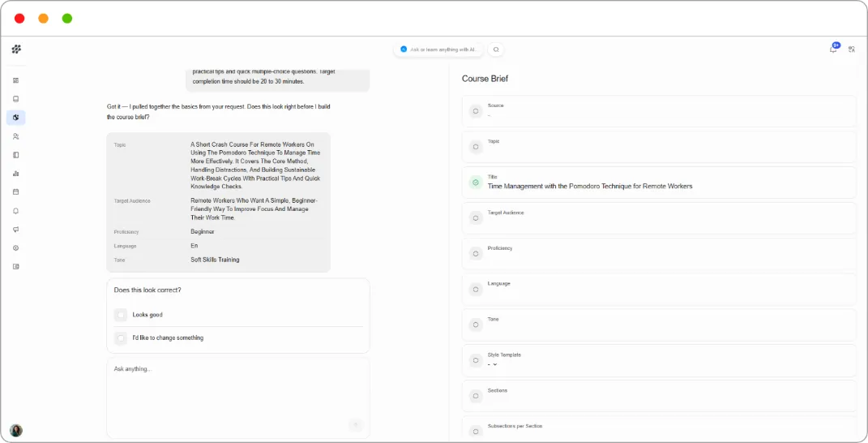Image resolution: width=868 pixels, height=443 pixels.
Task: Click the status circle beside Source
Action: point(476,111)
